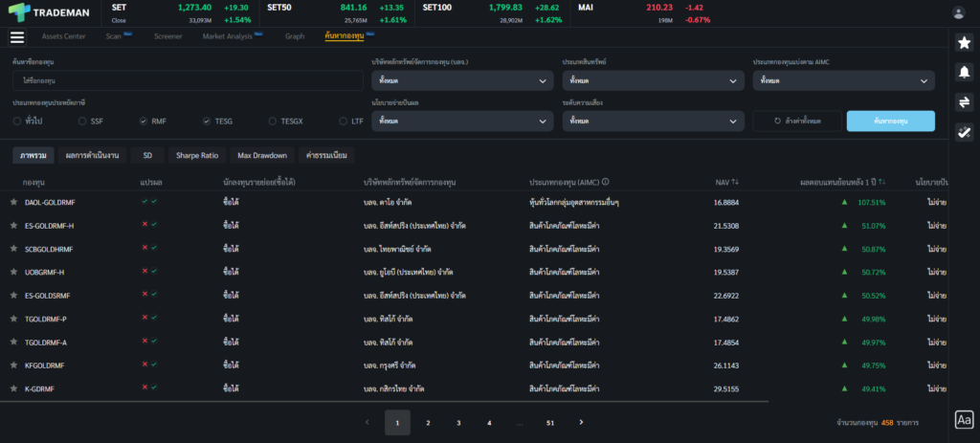Viewport: 980px width, 443px height.
Task: Click the SET index ticker
Action: (x=181, y=13)
